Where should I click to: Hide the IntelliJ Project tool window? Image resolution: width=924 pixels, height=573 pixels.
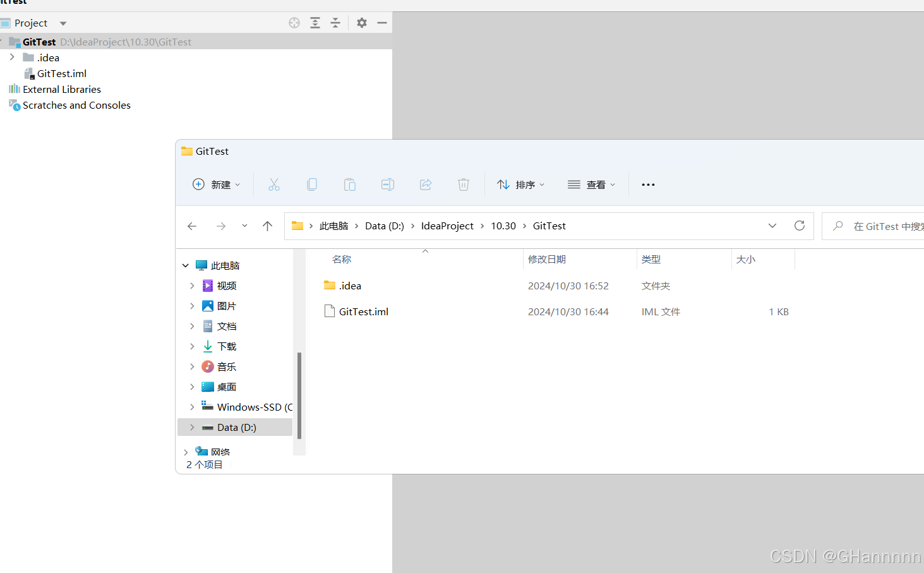click(382, 23)
